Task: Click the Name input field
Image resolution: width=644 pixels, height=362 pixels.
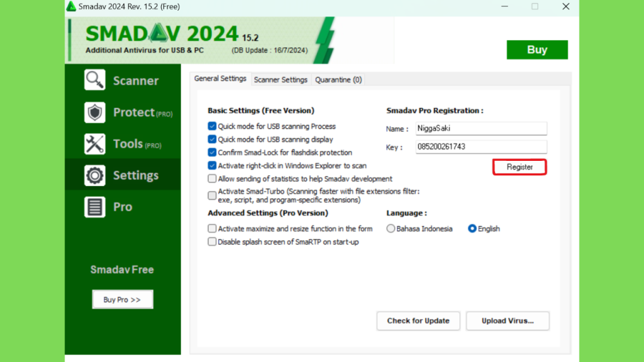Action: tap(481, 128)
